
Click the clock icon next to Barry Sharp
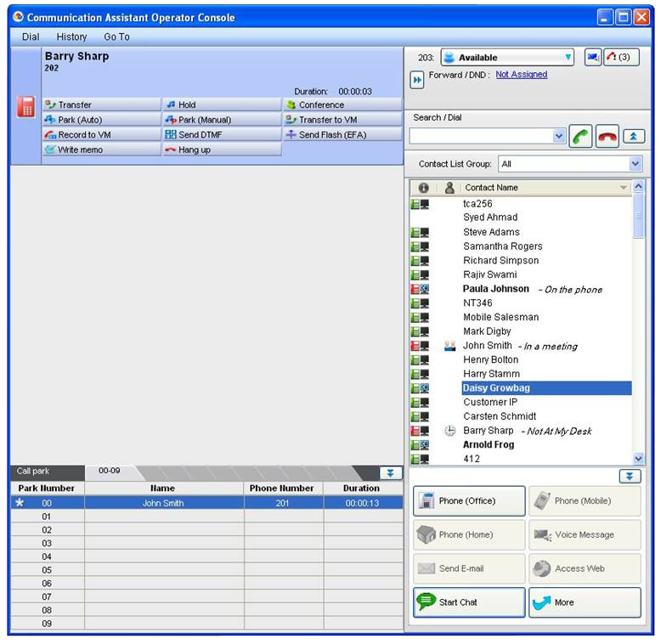449,431
